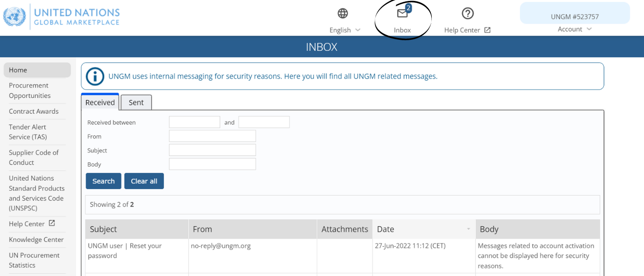Click sender no-reply@ungm.org
The width and height of the screenshot is (644, 276).
pyautogui.click(x=221, y=246)
